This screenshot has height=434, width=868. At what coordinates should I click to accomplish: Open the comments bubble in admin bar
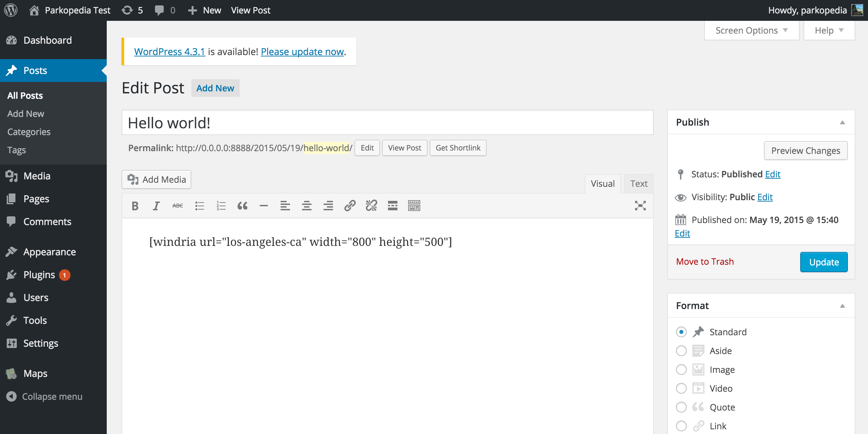(x=165, y=10)
